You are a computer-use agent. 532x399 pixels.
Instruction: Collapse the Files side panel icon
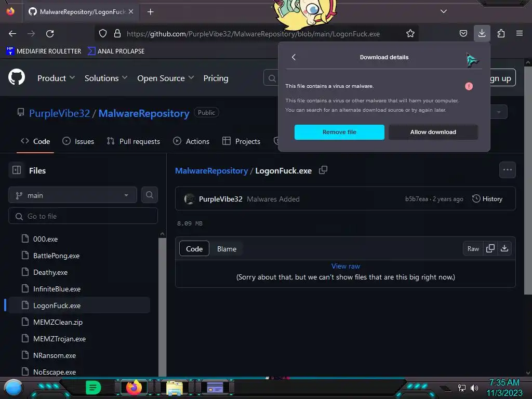click(x=17, y=170)
